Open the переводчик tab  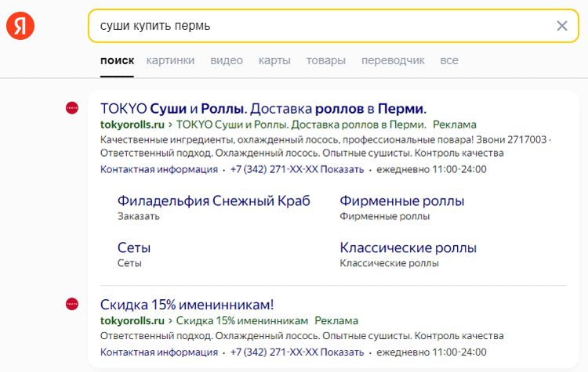tap(393, 60)
